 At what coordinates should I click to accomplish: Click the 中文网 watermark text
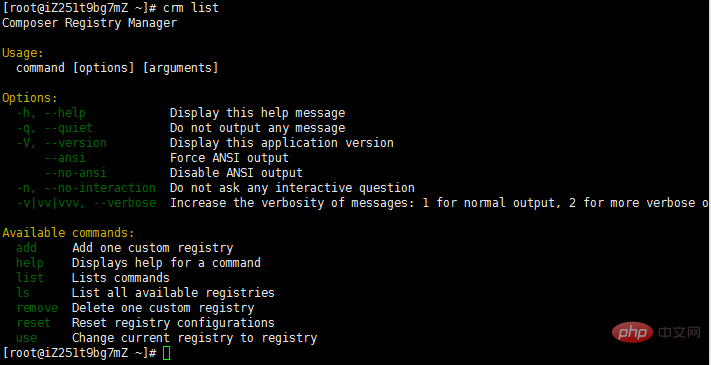679,333
